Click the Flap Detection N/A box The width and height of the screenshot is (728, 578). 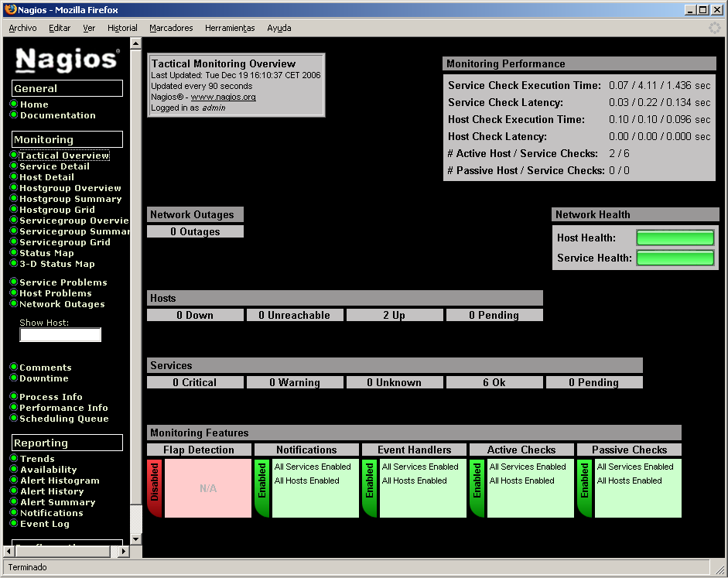[208, 488]
